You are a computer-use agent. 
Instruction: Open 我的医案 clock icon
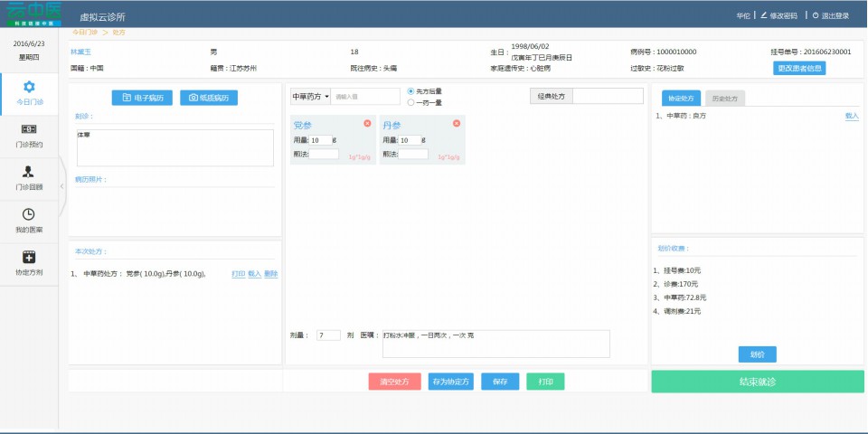click(29, 214)
